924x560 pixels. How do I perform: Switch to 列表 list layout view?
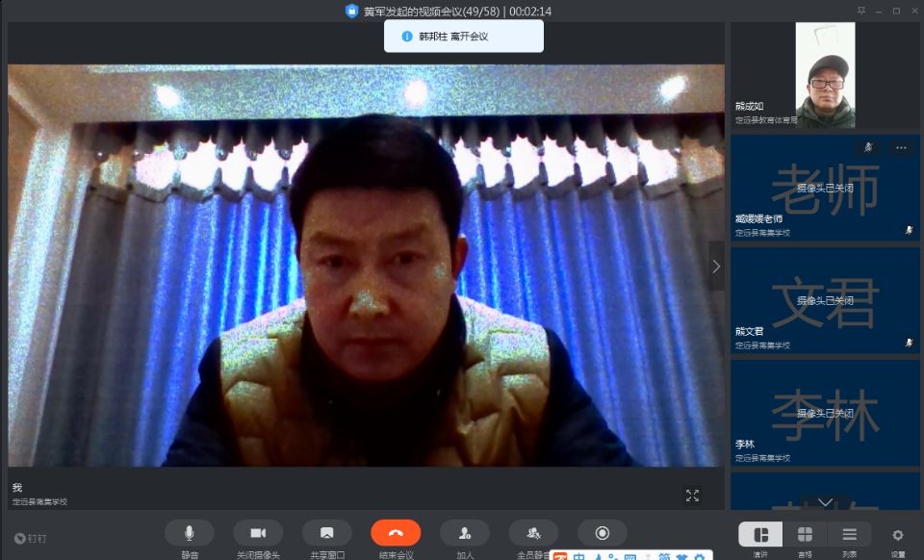tap(849, 535)
